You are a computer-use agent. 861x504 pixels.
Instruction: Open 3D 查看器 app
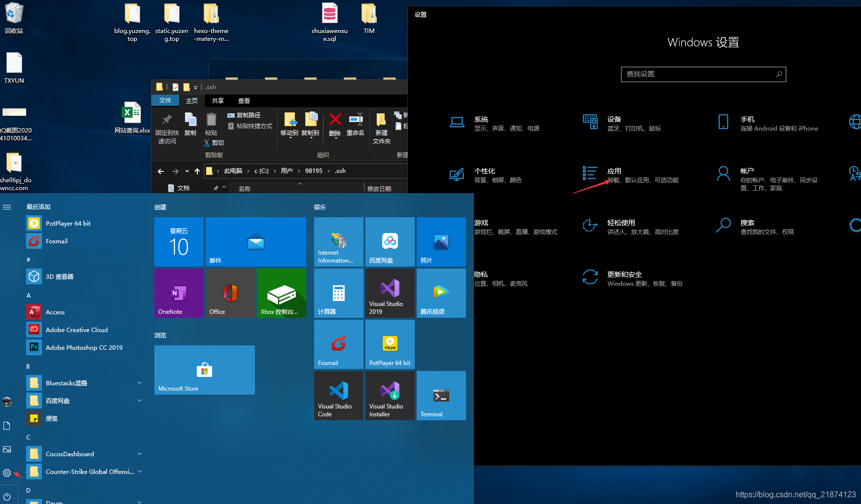click(83, 276)
